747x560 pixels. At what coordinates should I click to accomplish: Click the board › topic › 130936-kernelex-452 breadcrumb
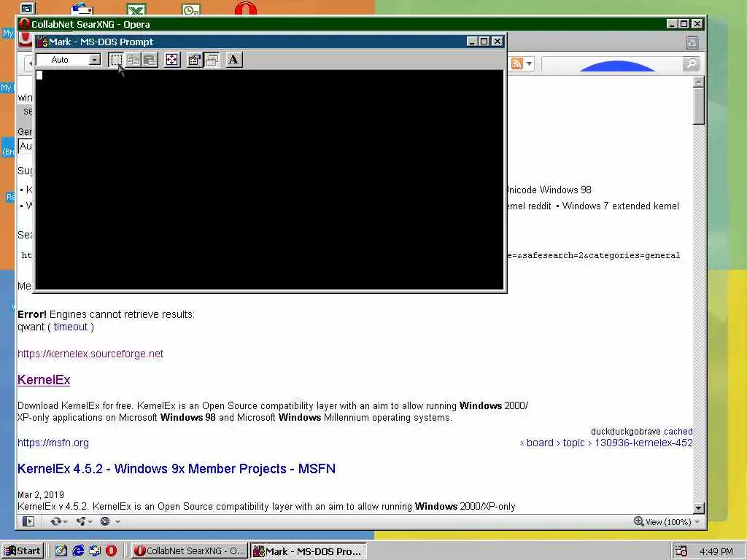click(606, 443)
